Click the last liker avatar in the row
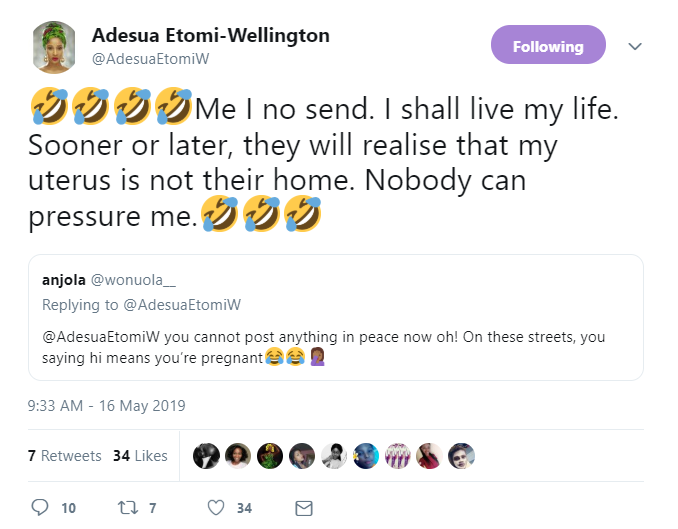The height and width of the screenshot is (529, 678). click(461, 456)
